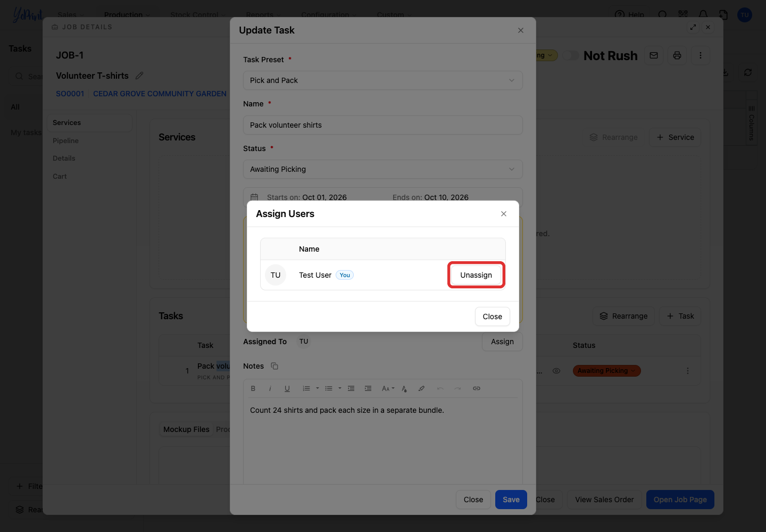Insert a bulleted list in notes
The height and width of the screenshot is (532, 766).
[329, 388]
